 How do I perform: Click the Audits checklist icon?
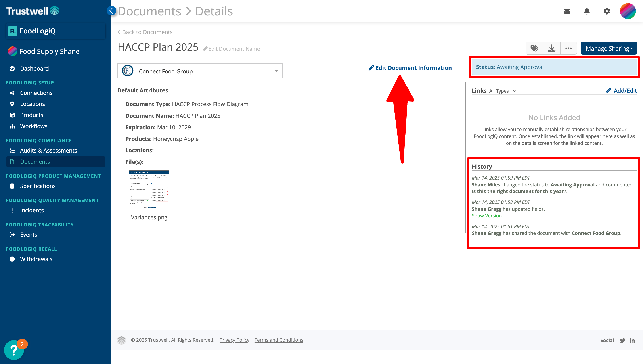12,151
